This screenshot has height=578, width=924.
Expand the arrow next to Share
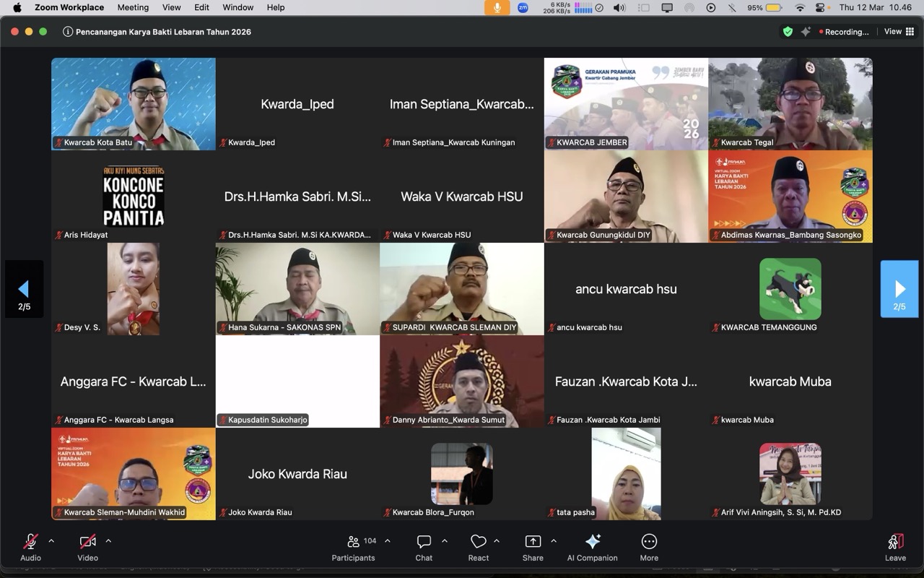tap(554, 540)
